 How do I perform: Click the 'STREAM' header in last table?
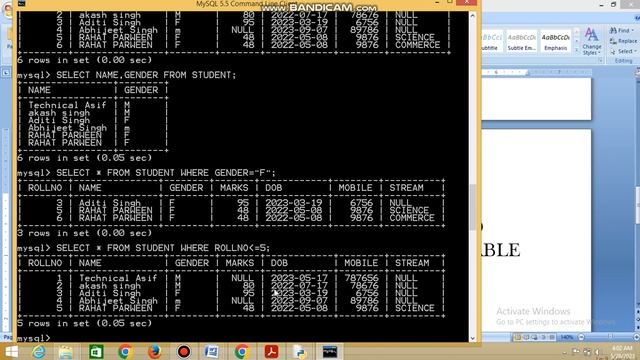pos(412,263)
